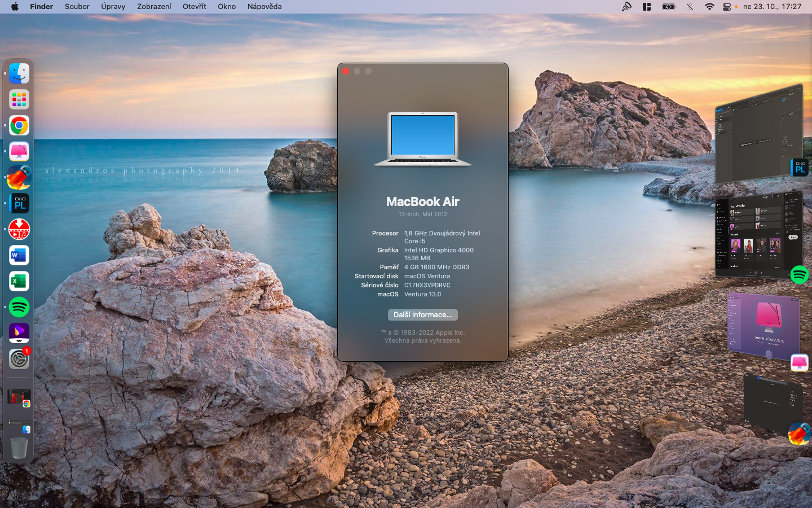
Task: Open the Apple menu
Action: click(15, 7)
